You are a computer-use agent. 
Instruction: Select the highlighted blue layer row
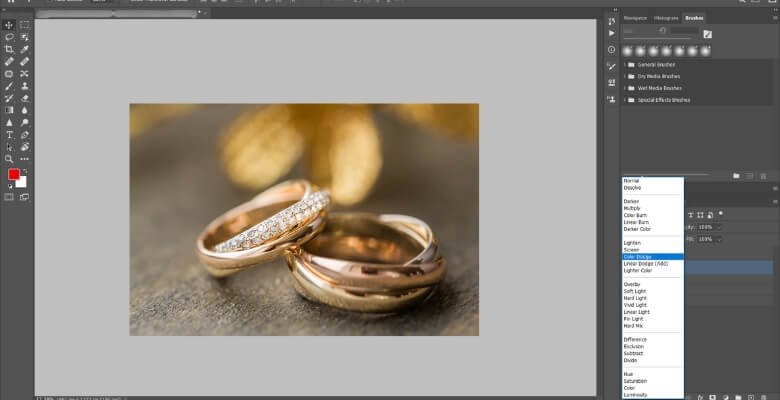tap(728, 268)
